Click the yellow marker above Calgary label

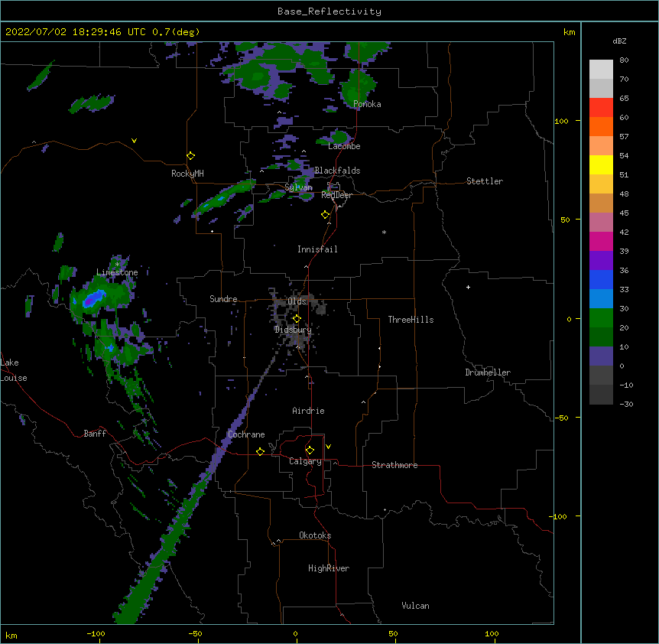point(310,450)
